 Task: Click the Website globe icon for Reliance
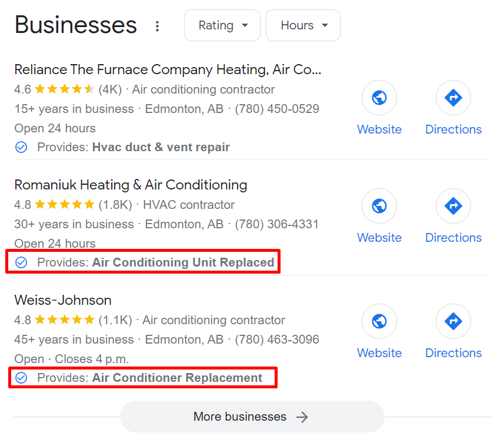point(379,98)
